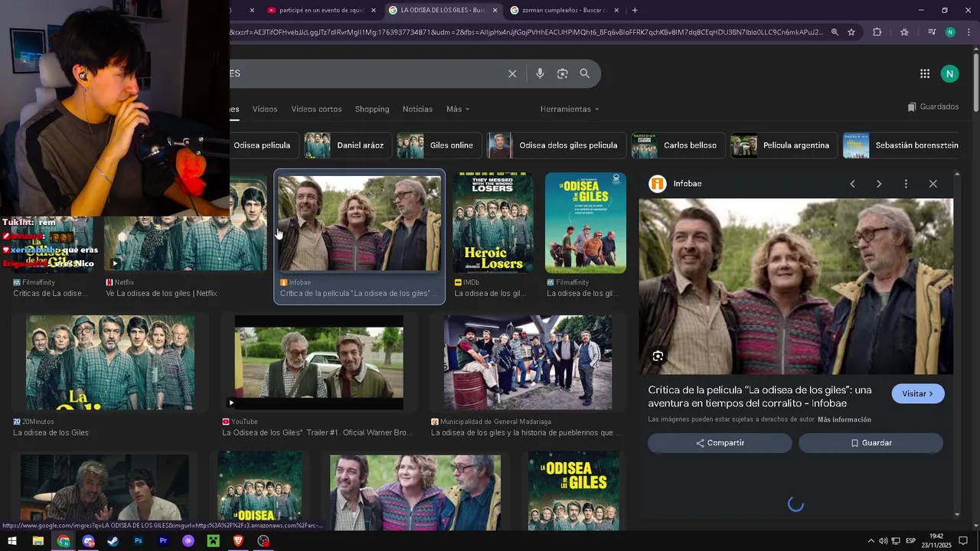The width and height of the screenshot is (980, 551).
Task: Open the bookmarks star-list toolbar icon
Action: click(904, 32)
